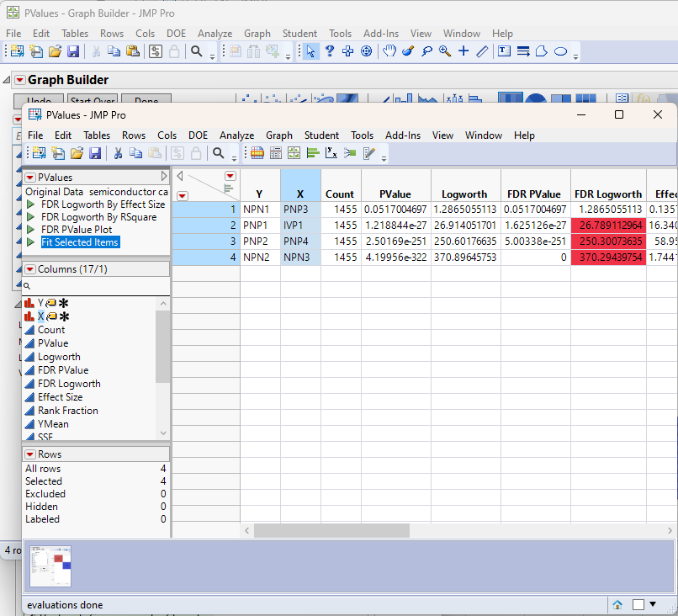
Task: Click the Fit Y by X icon
Action: [x=331, y=153]
